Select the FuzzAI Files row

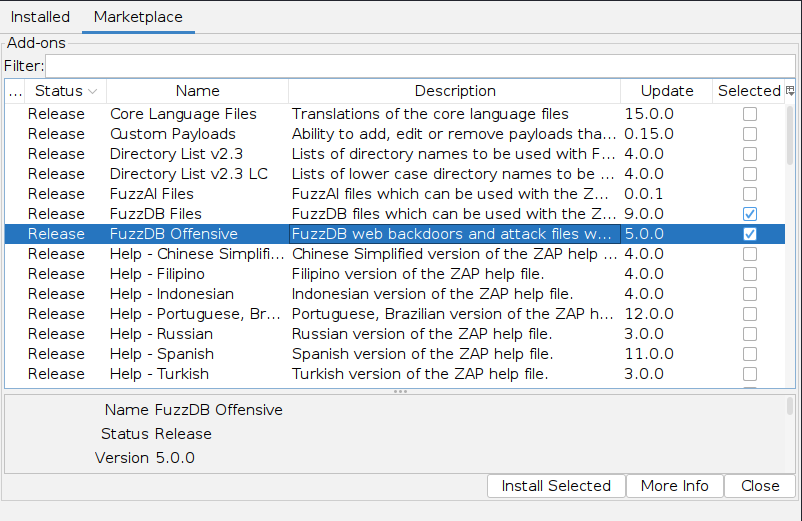395,194
